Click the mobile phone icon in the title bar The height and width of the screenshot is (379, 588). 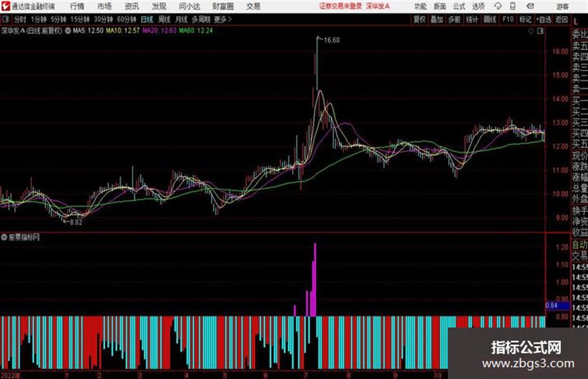pyautogui.click(x=513, y=6)
